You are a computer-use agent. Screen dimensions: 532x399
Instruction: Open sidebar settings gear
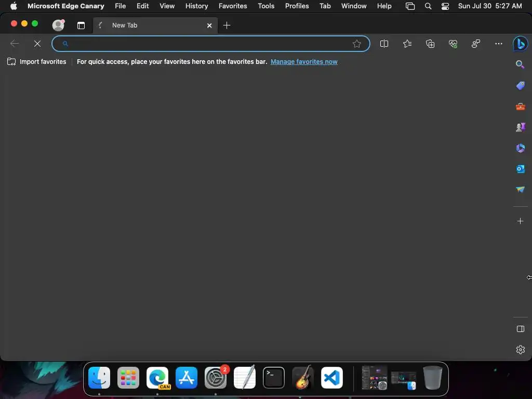point(520,350)
